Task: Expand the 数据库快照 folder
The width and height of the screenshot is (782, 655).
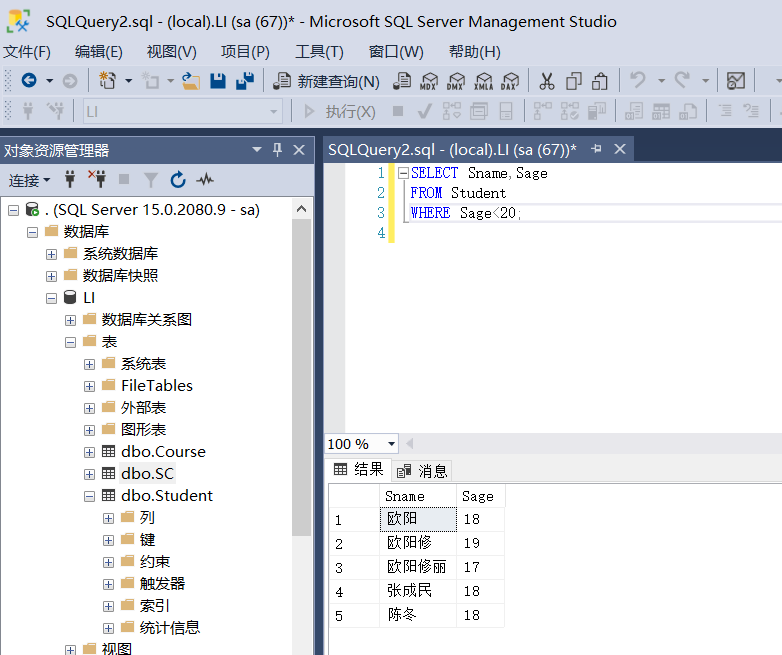Action: coord(51,276)
